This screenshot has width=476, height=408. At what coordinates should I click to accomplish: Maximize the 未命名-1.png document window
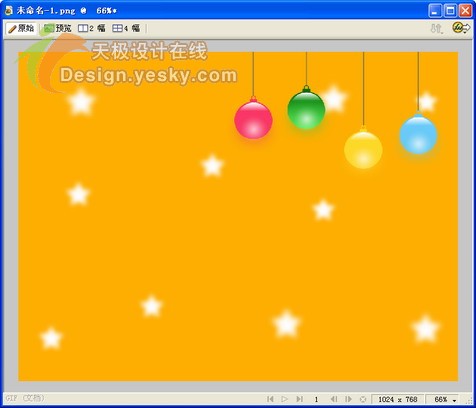450,11
